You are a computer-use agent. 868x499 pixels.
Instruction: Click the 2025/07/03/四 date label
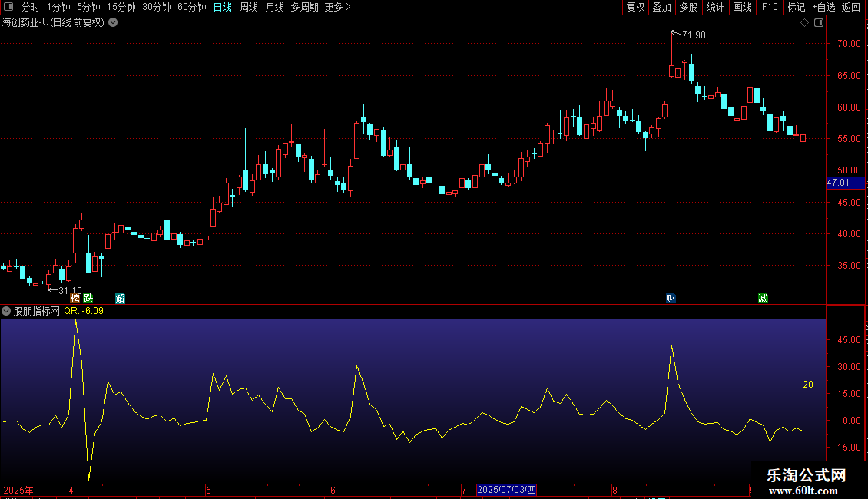506,490
